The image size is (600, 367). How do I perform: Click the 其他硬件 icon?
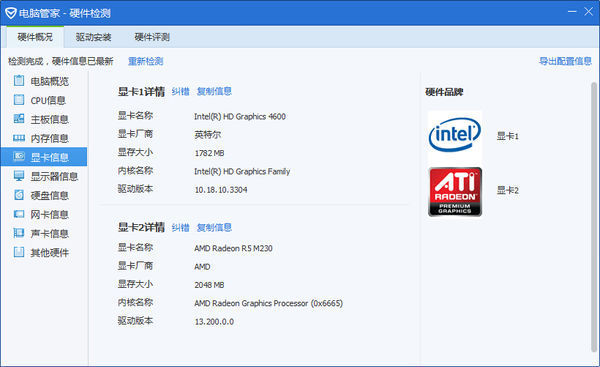coord(19,252)
